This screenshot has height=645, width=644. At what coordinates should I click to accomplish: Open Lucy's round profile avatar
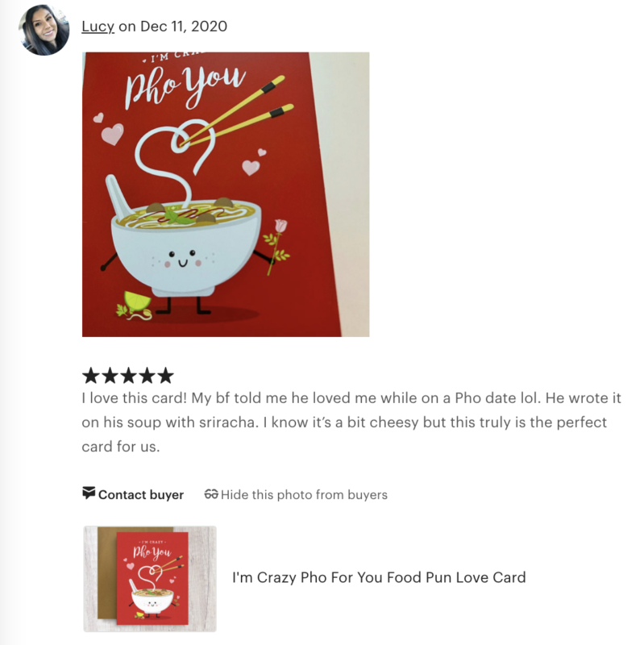pos(44,30)
